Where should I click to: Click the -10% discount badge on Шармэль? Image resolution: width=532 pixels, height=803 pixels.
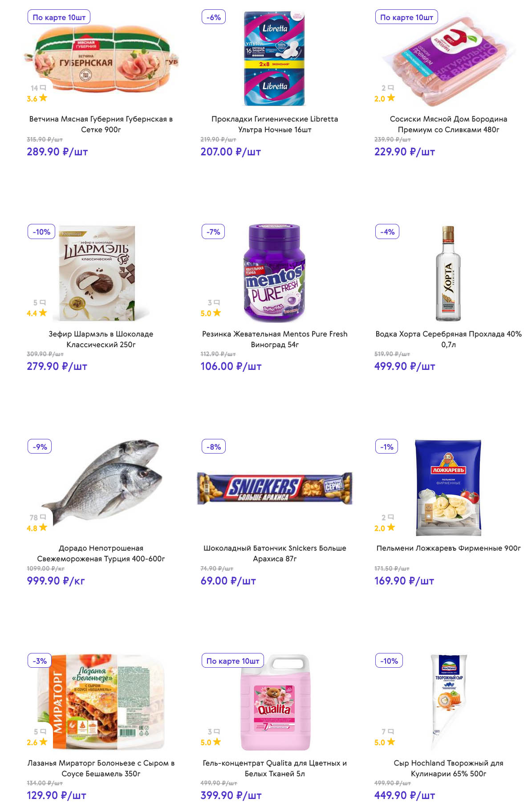click(41, 232)
